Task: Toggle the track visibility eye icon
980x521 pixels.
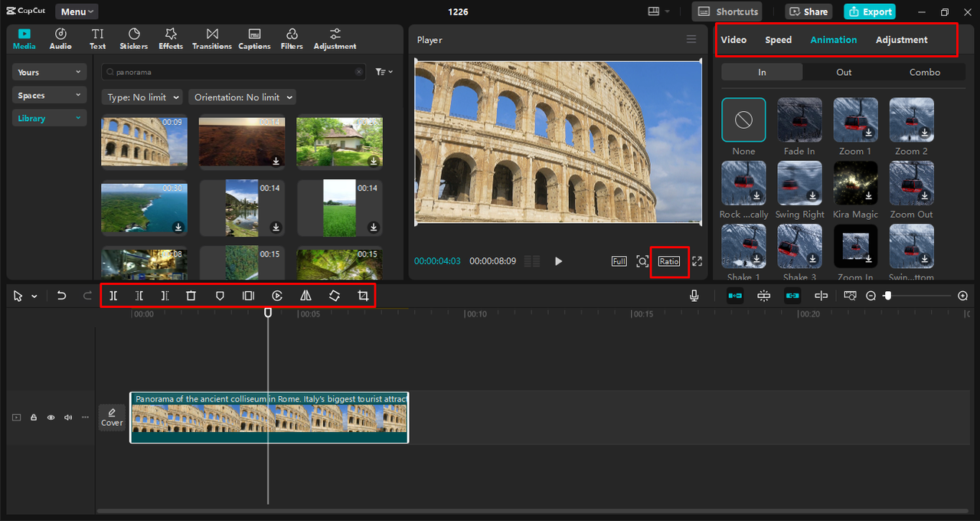Action: 51,417
